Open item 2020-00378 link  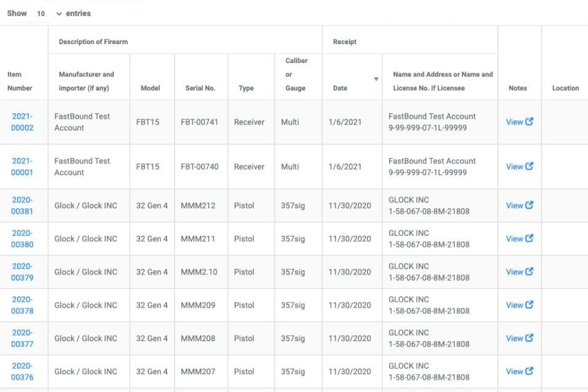(22, 304)
